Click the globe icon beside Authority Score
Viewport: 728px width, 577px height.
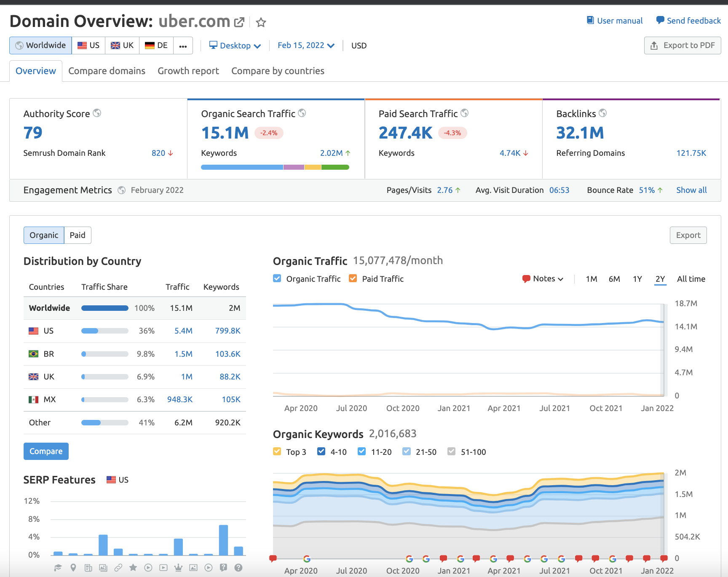click(97, 113)
